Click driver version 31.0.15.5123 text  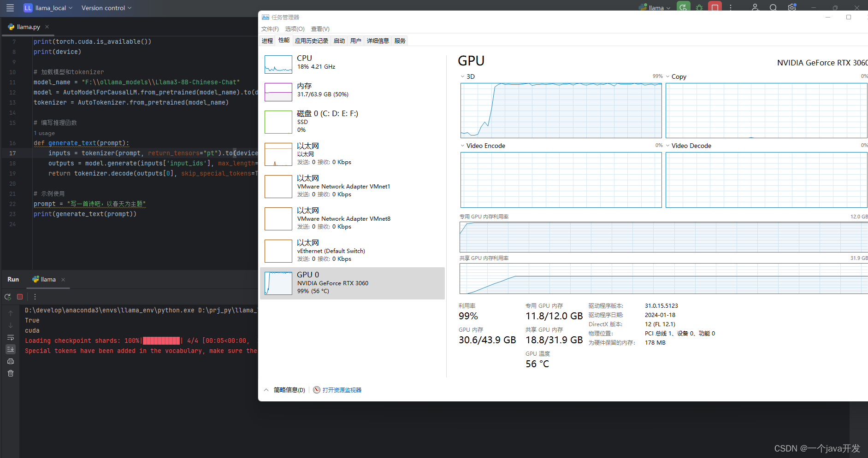[x=661, y=306]
